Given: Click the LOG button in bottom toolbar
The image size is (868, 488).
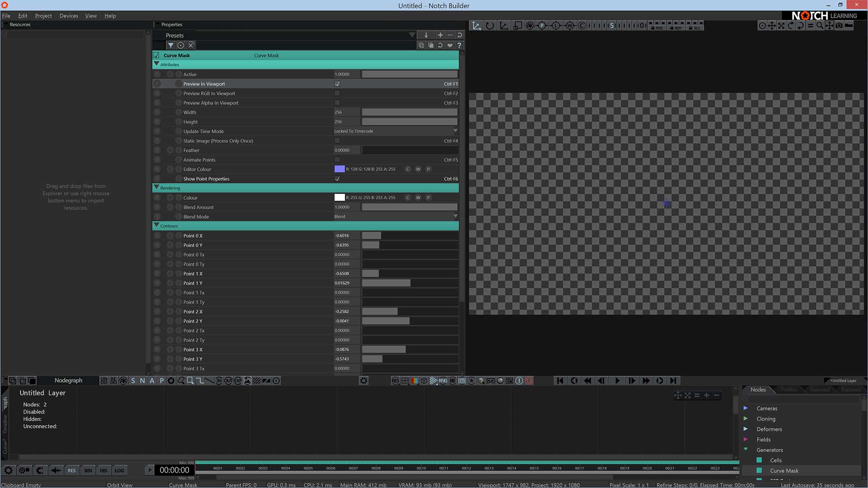Looking at the screenshot, I should [119, 470].
